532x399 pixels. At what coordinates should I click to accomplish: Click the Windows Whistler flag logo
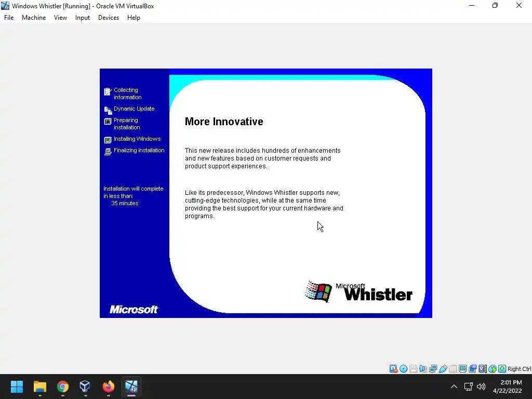pyautogui.click(x=318, y=291)
